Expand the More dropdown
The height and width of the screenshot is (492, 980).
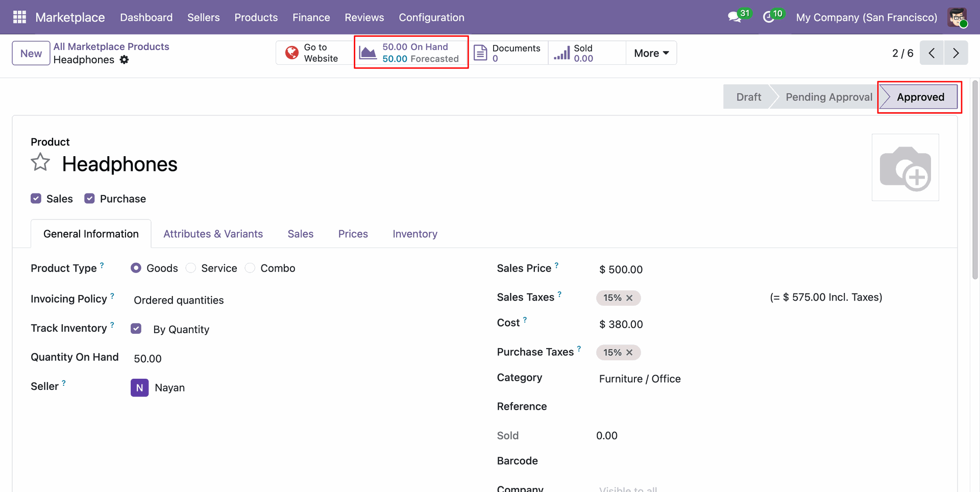point(651,53)
